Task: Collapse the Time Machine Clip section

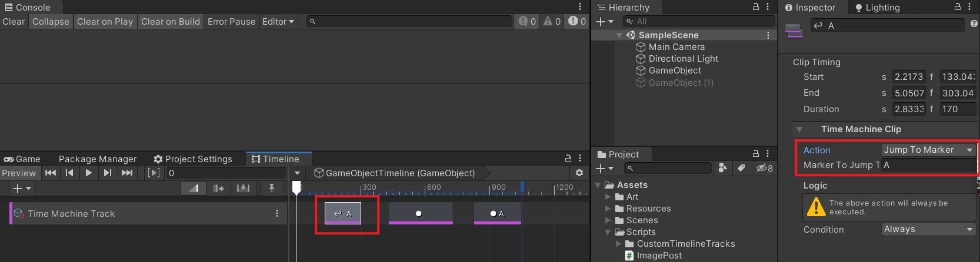Action: click(x=799, y=129)
